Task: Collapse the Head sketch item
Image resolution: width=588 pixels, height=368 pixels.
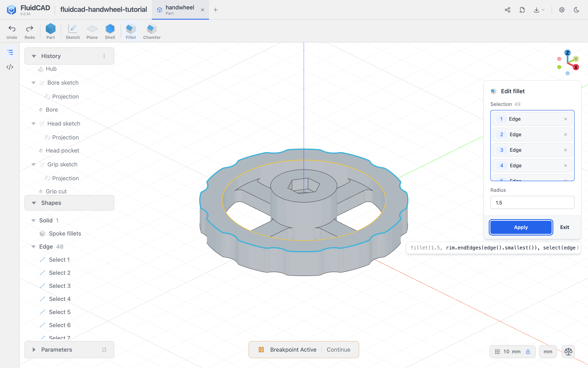Action: pos(33,124)
